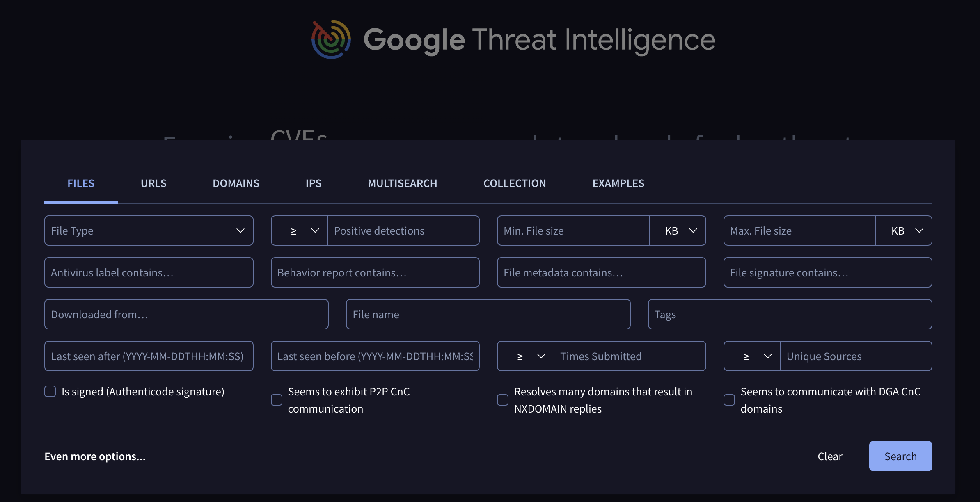The height and width of the screenshot is (502, 980).
Task: Enable Seems to communicate with DGA CnC domains
Action: tap(729, 400)
